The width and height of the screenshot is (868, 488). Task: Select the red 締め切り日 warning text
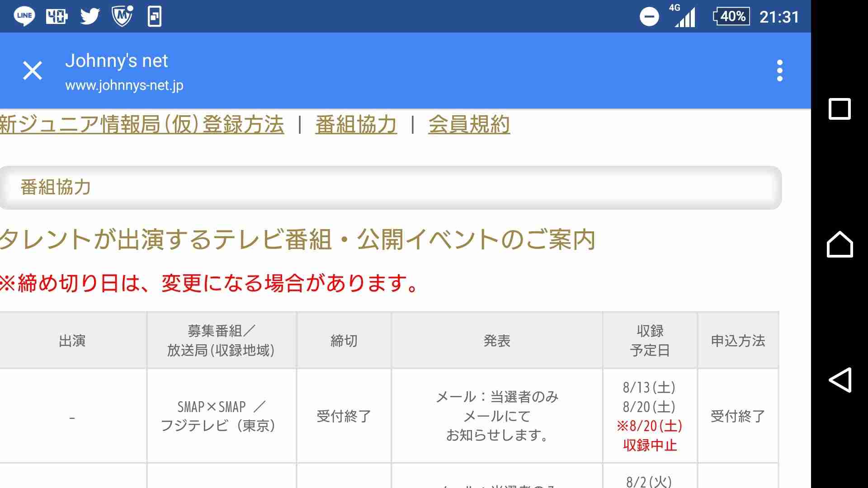coord(209,284)
